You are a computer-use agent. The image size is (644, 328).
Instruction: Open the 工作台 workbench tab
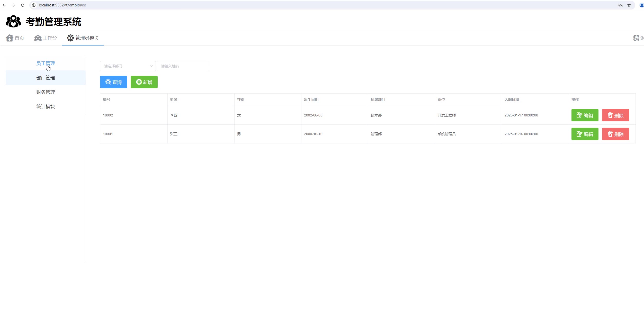tap(46, 38)
